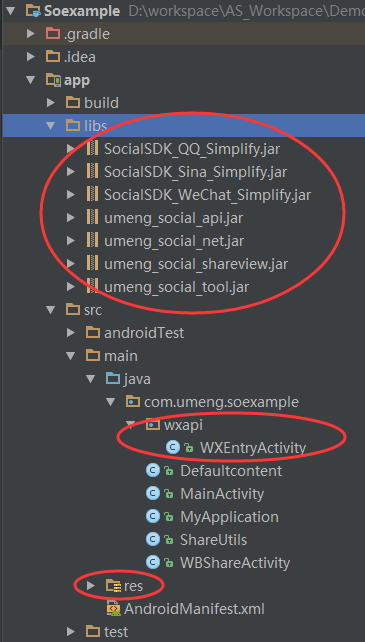Click the WXEntryActivity class icon
The height and width of the screenshot is (642, 365).
tap(173, 448)
